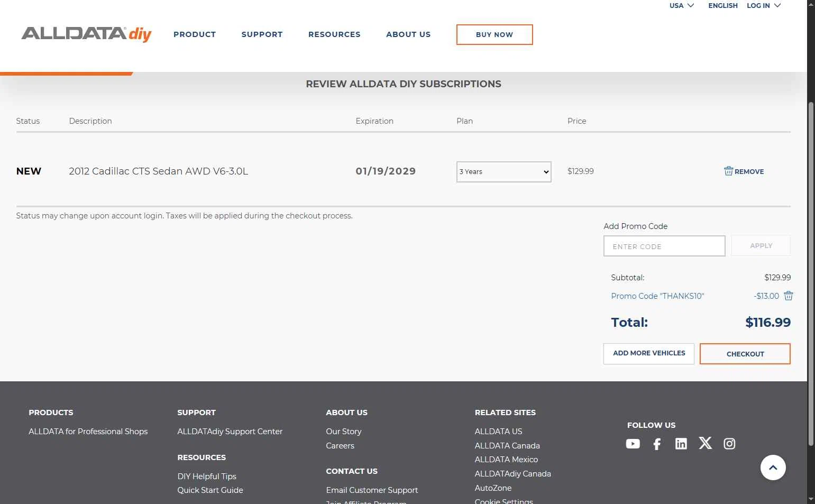Click the 2012 Cadillac CTS Sedan description
Screen dimensions: 815x504
point(158,171)
